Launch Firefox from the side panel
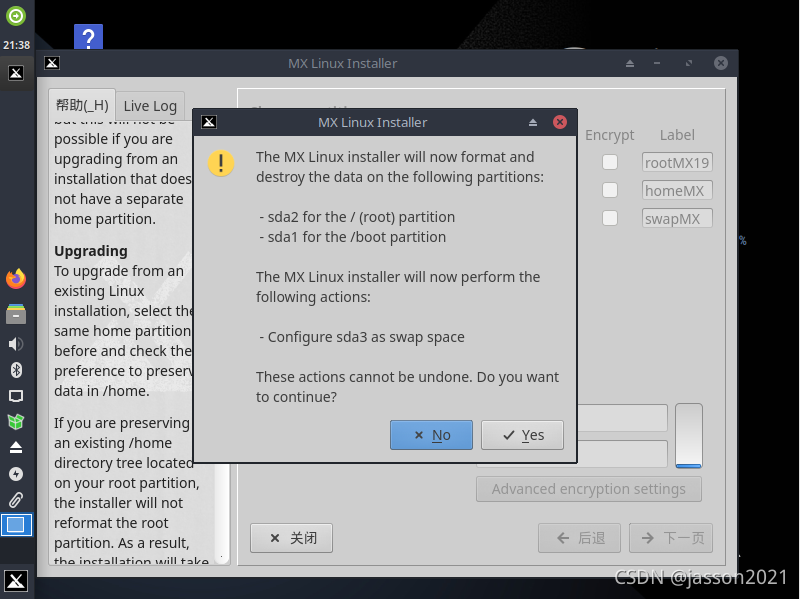The image size is (801, 599). point(16,279)
